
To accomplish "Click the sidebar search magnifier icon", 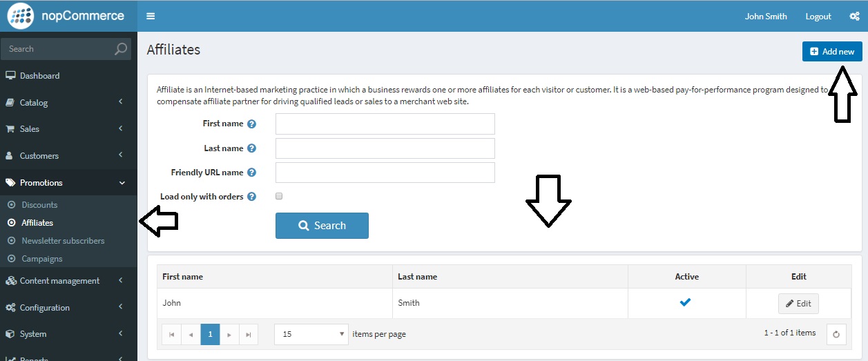I will [121, 49].
